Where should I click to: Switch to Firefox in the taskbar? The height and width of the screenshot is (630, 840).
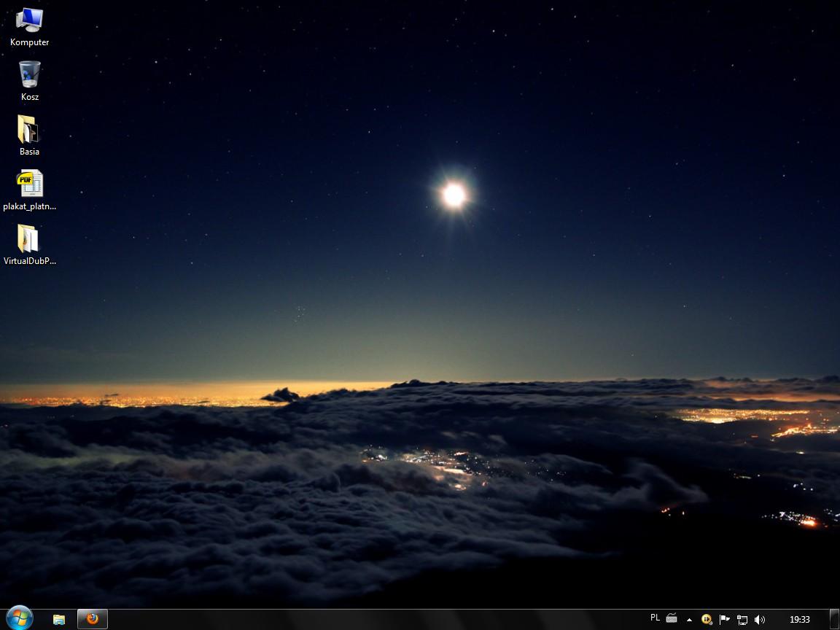pos(93,619)
